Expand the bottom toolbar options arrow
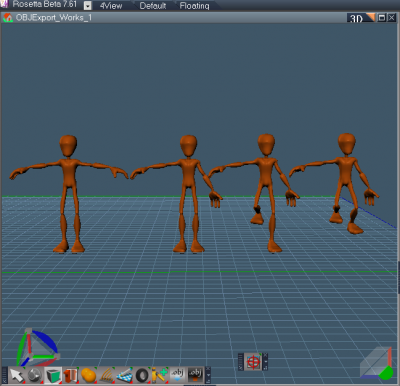The image size is (400, 386). 208,376
